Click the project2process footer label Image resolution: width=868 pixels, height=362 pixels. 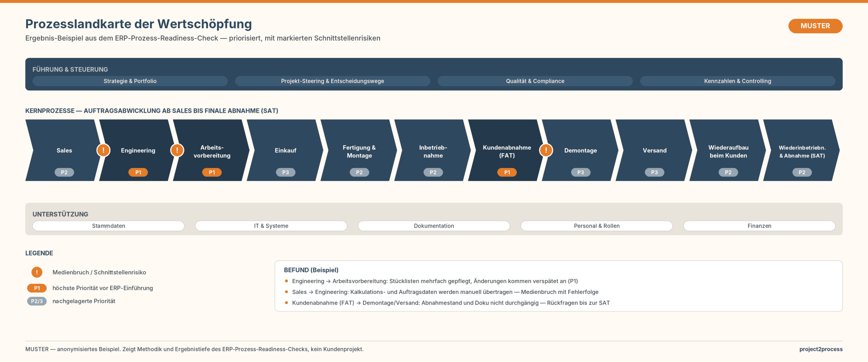821,349
